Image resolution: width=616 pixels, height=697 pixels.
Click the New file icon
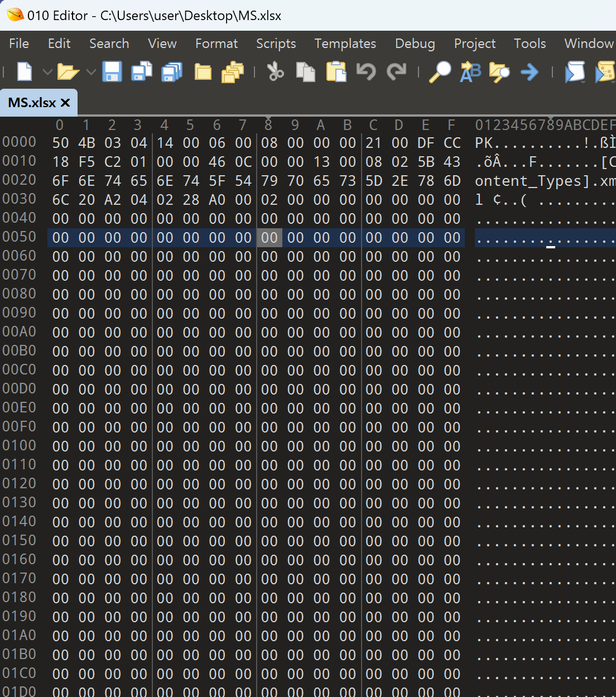pos(25,72)
